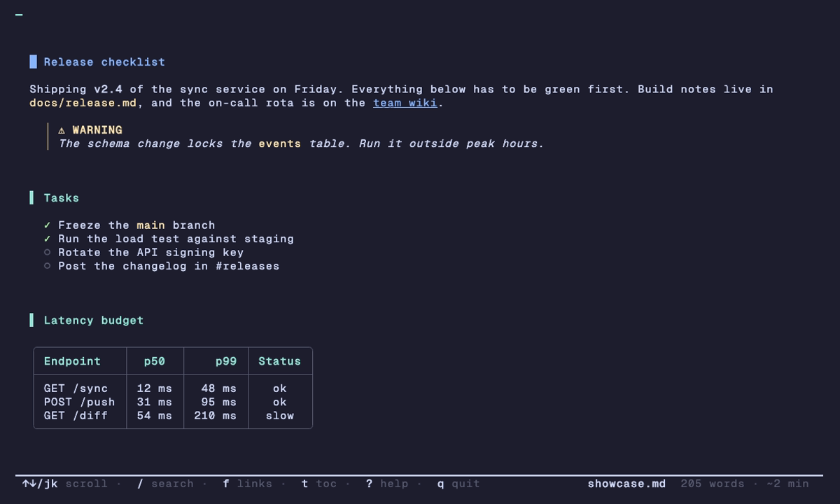Click the "/ search" hint in the status bar
The width and height of the screenshot is (840, 504).
tap(165, 484)
